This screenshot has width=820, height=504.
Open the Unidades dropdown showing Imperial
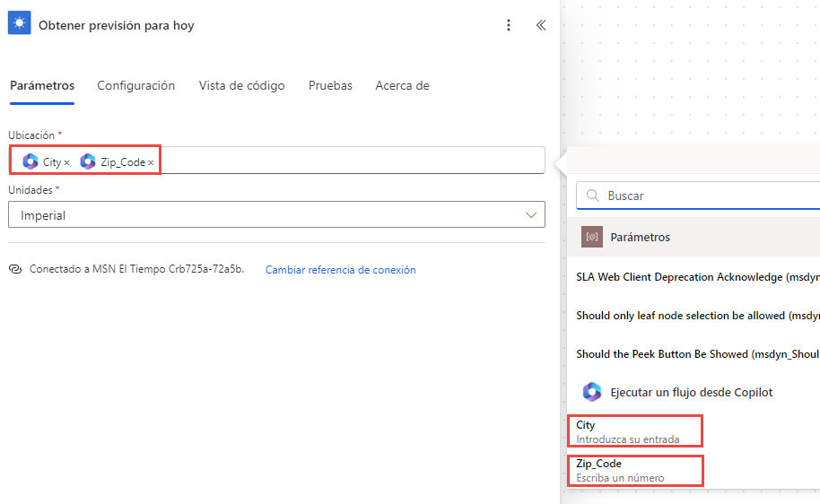coord(276,215)
